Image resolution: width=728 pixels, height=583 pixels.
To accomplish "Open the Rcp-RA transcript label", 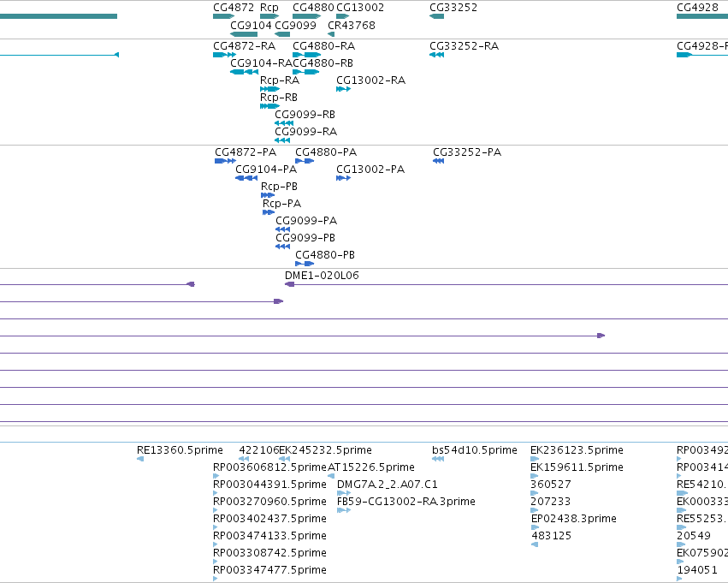I will [280, 80].
